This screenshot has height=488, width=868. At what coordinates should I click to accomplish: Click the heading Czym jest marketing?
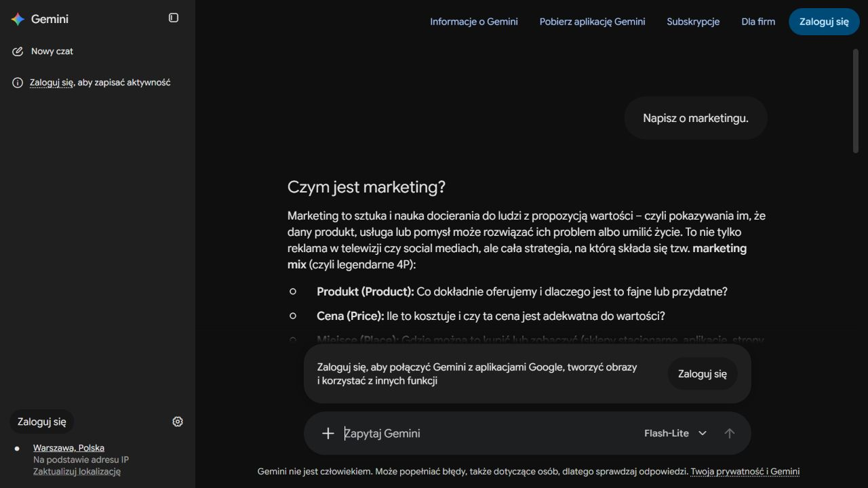click(x=366, y=187)
